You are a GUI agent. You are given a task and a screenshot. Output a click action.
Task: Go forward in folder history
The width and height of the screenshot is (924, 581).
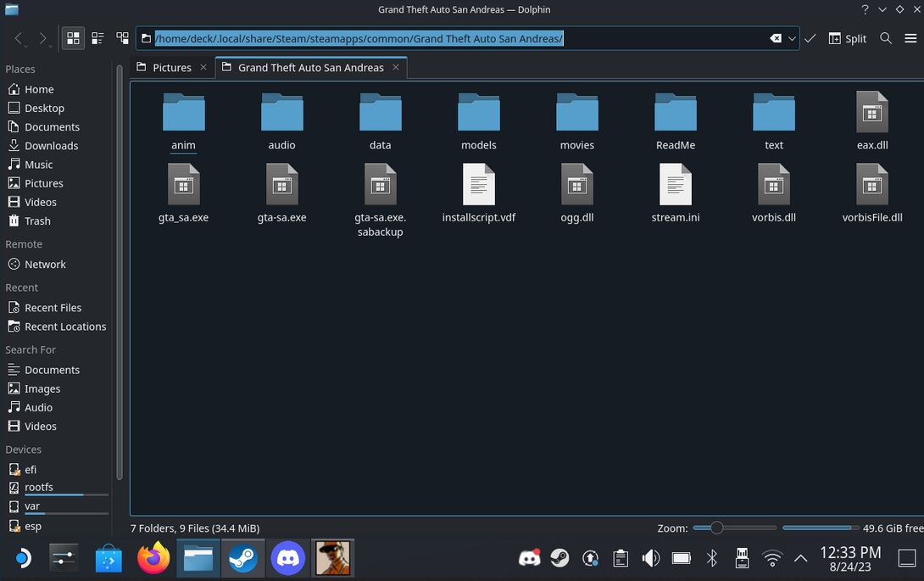coord(42,38)
